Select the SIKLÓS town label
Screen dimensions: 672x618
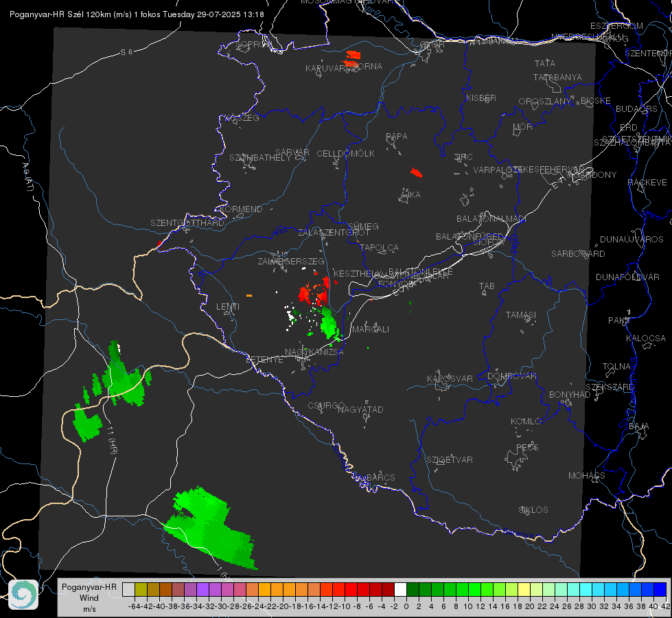[533, 510]
